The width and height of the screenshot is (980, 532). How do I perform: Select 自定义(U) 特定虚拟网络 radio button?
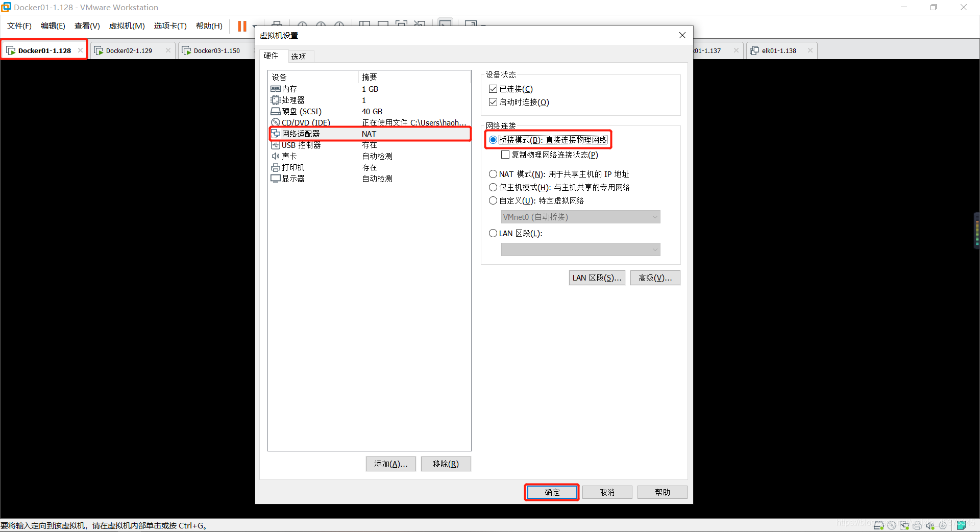tap(493, 200)
